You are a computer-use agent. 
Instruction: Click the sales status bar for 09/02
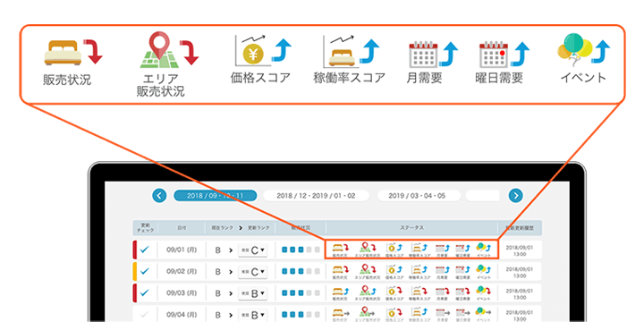tap(300, 272)
